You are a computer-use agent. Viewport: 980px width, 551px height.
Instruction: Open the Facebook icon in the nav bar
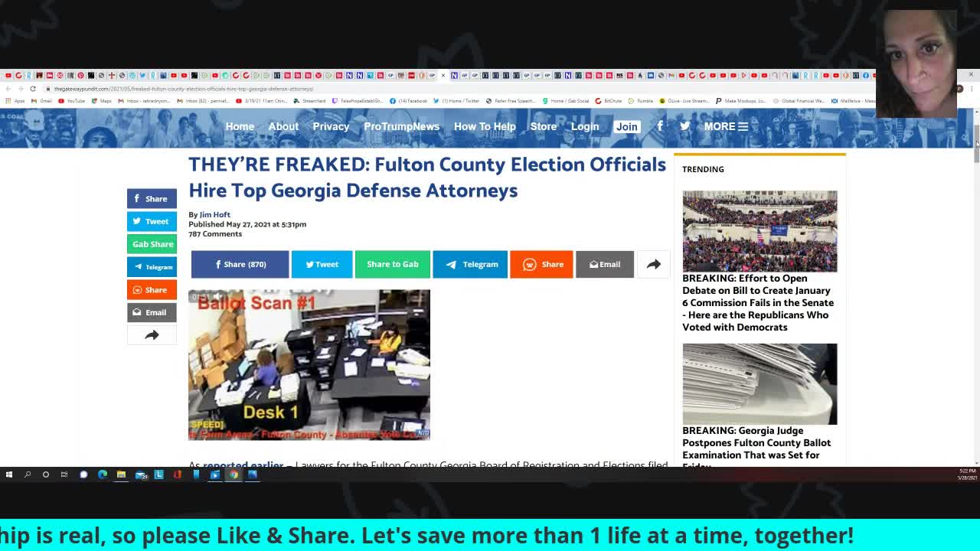(660, 126)
